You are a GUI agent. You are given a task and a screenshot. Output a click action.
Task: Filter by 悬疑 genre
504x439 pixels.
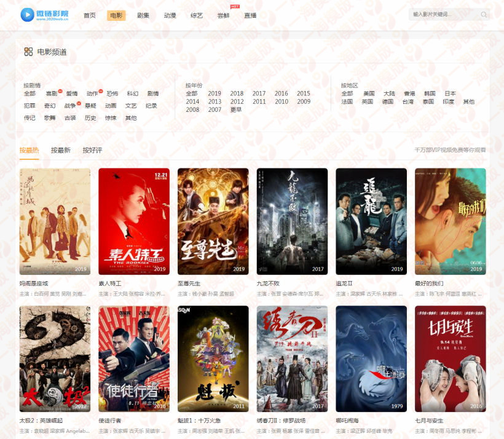[x=90, y=106]
